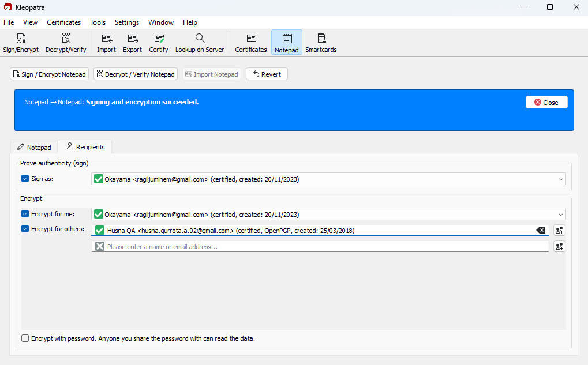This screenshot has height=365, width=588.
Task: Click the Husna QA recipient field
Action: pyautogui.click(x=320, y=231)
